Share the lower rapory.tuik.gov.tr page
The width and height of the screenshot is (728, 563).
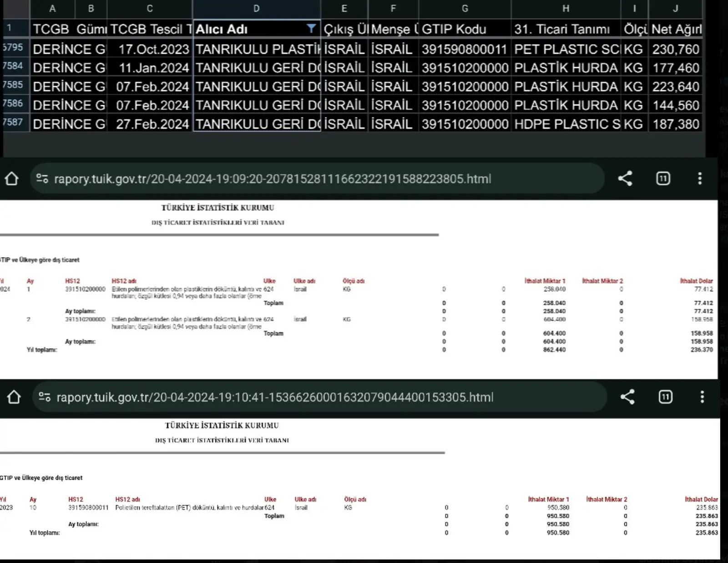tap(627, 397)
